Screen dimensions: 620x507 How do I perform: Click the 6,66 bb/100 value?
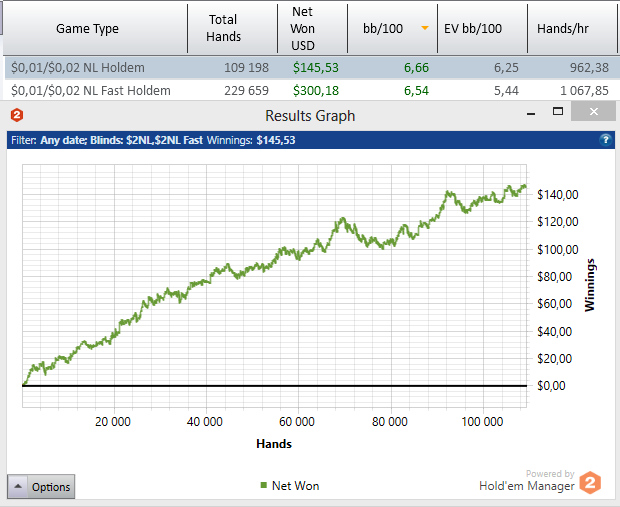point(416,68)
